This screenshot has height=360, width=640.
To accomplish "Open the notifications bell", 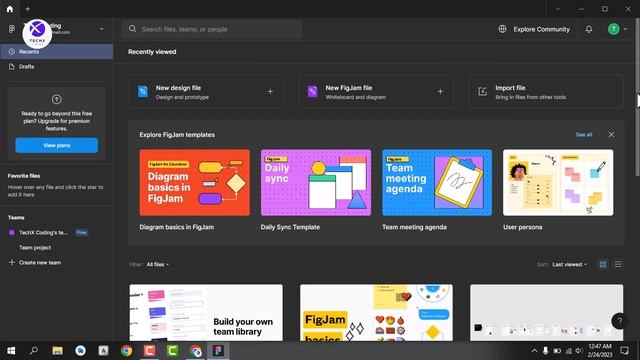I will pyautogui.click(x=589, y=29).
